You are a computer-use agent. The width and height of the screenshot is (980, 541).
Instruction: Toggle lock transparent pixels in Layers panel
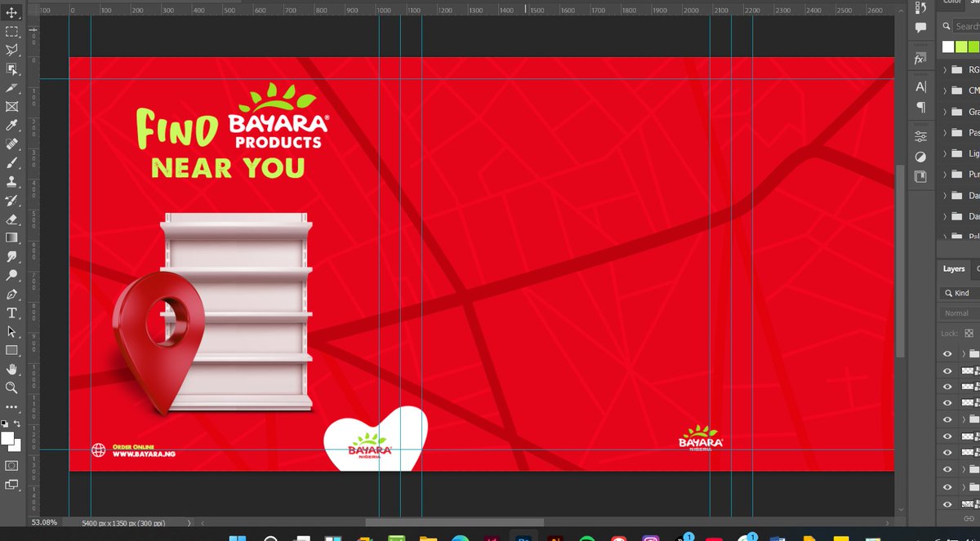pos(969,333)
